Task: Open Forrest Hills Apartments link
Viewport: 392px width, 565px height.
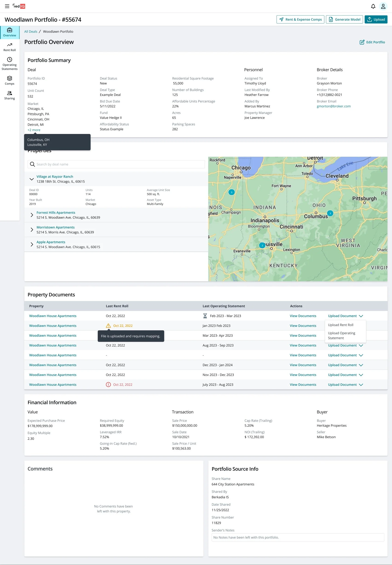Action: (x=56, y=212)
